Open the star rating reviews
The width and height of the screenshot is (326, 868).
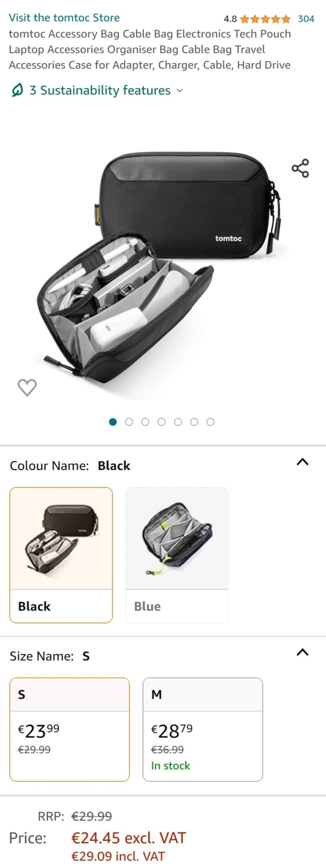point(265,19)
